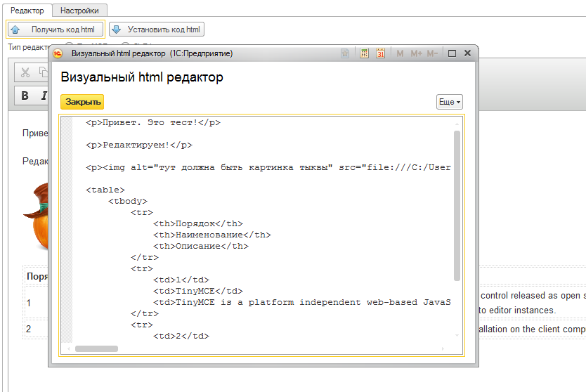Viewport: 586px width, 392px height.
Task: Click the Cut scissors icon in background editor
Action: click(x=25, y=72)
